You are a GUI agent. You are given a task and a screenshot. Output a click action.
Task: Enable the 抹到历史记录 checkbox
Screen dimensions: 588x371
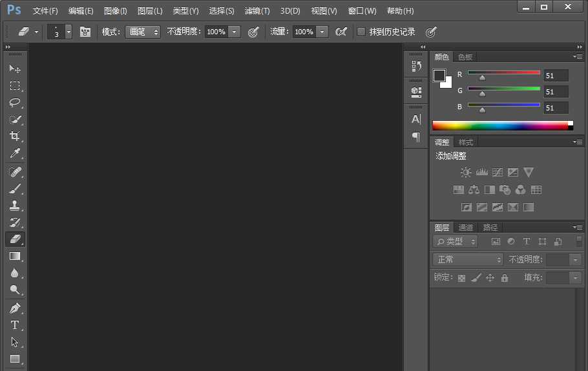[361, 32]
